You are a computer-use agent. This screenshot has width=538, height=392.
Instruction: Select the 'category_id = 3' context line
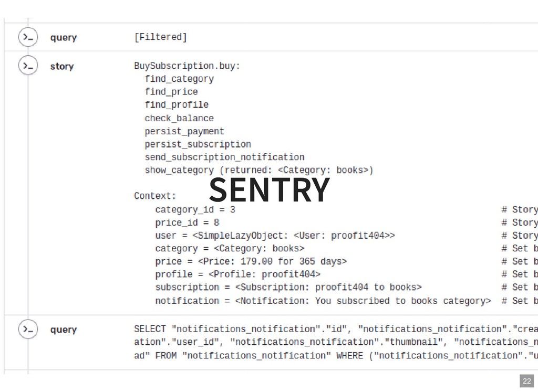pyautogui.click(x=195, y=209)
